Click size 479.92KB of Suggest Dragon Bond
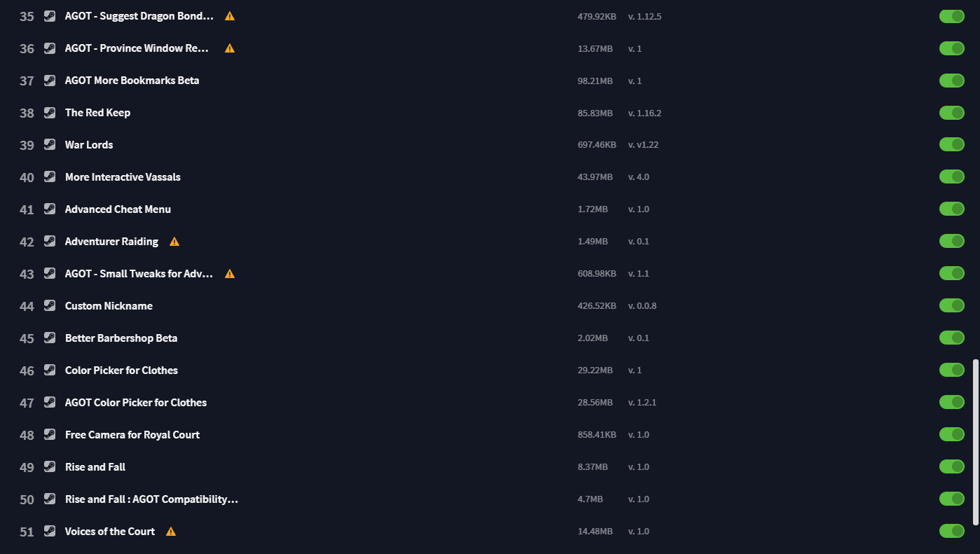Image resolution: width=980 pixels, height=554 pixels. 597,16
